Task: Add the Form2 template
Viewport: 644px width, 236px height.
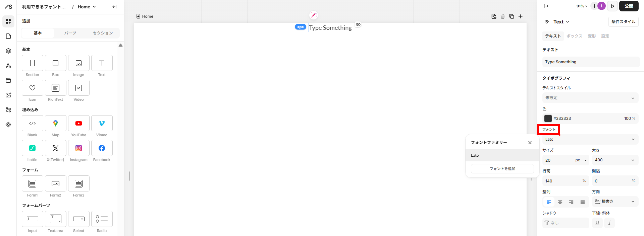Action: pos(56,183)
